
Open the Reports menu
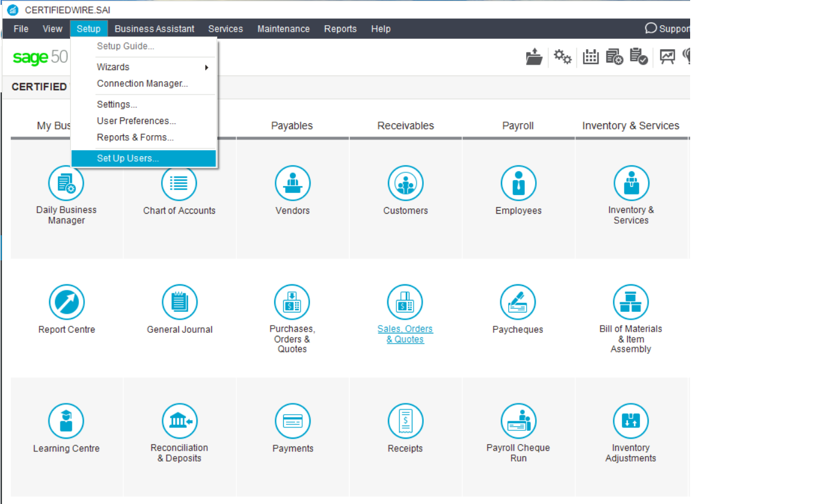click(341, 29)
